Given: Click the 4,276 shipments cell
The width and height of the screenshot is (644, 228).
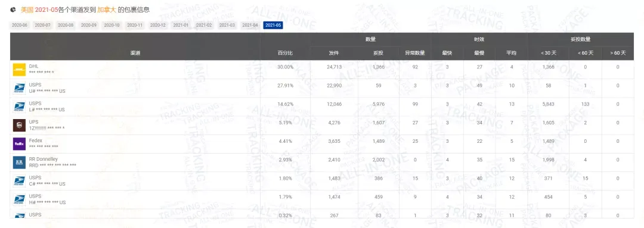Looking at the screenshot, I should point(334,123).
